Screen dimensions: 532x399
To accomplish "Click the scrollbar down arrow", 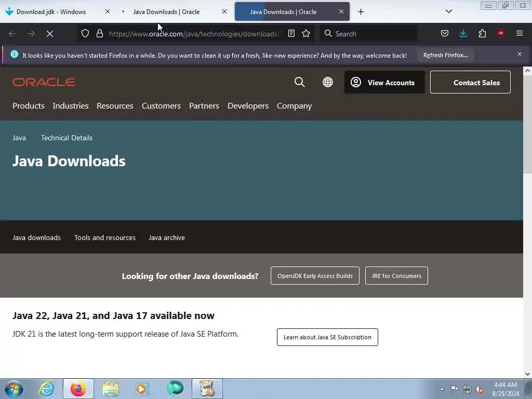I will click(528, 374).
